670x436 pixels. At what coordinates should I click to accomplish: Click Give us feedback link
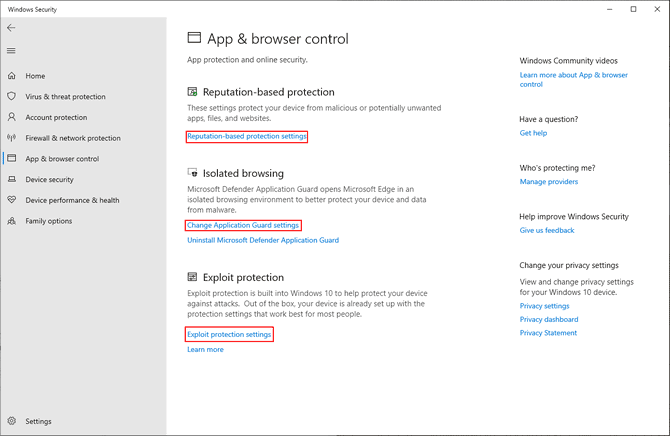pyautogui.click(x=547, y=230)
